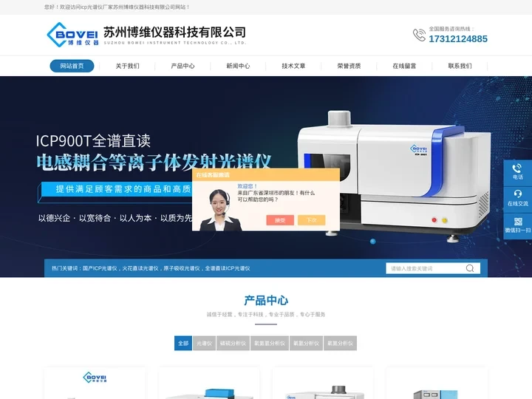Open the 电话 phone widget on right sidebar
This screenshot has width=532, height=399.
[517, 172]
